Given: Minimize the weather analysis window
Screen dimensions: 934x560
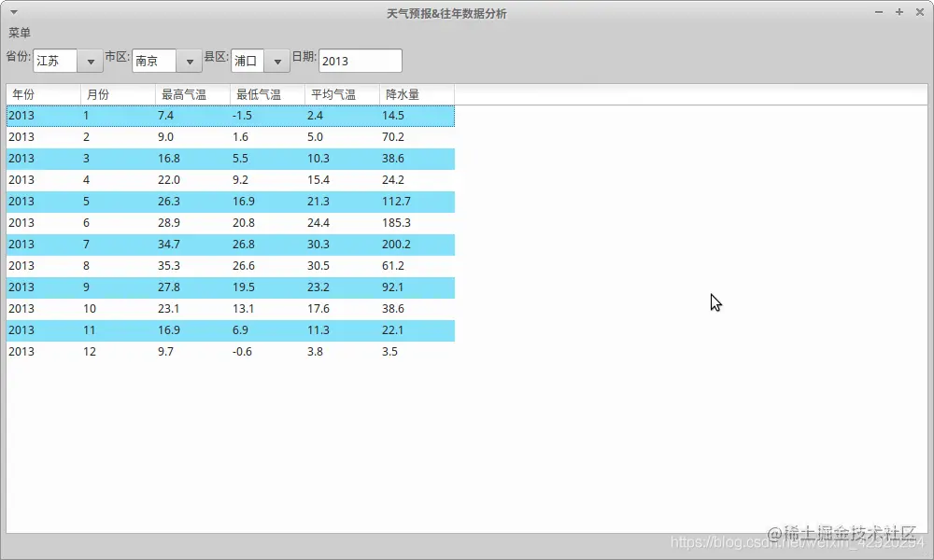Looking at the screenshot, I should [x=879, y=12].
